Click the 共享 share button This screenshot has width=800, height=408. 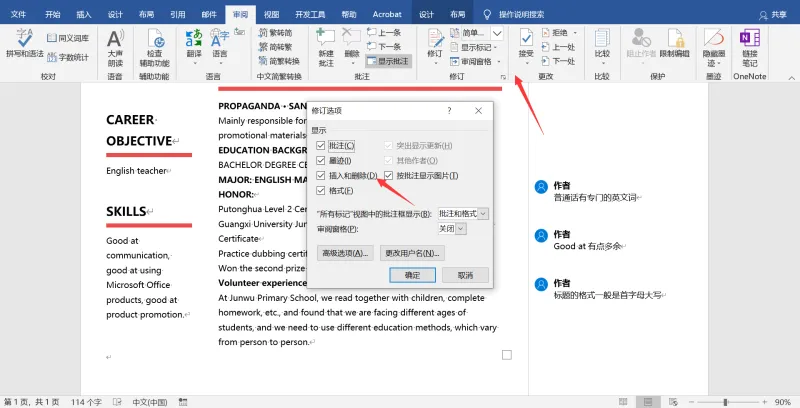point(773,15)
